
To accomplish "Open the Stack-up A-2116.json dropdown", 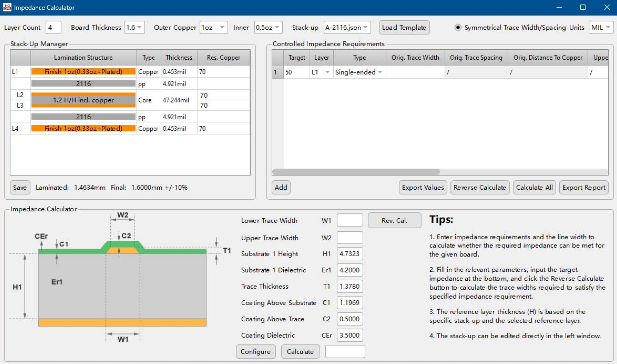I will 347,28.
